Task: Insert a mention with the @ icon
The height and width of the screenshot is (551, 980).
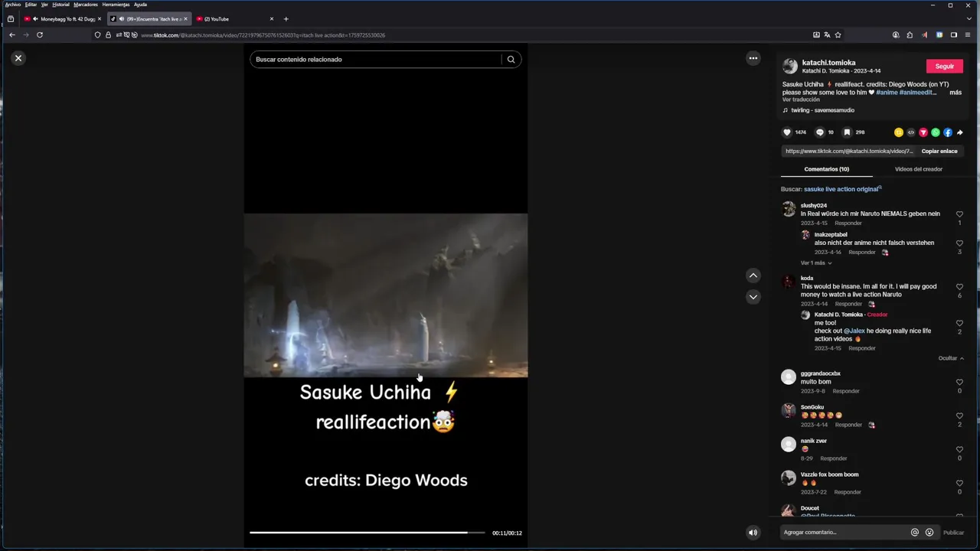Action: coord(914,533)
